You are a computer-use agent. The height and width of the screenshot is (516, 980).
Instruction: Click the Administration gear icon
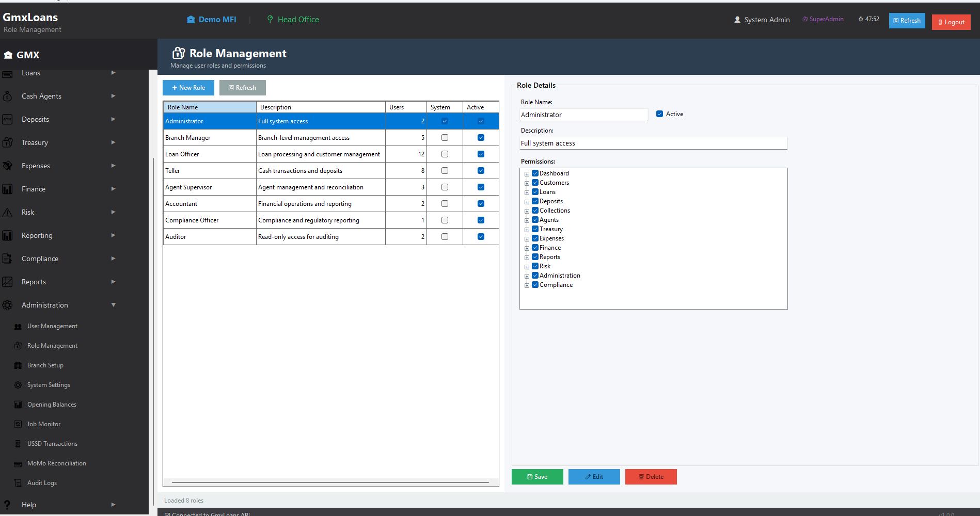pyautogui.click(x=7, y=305)
